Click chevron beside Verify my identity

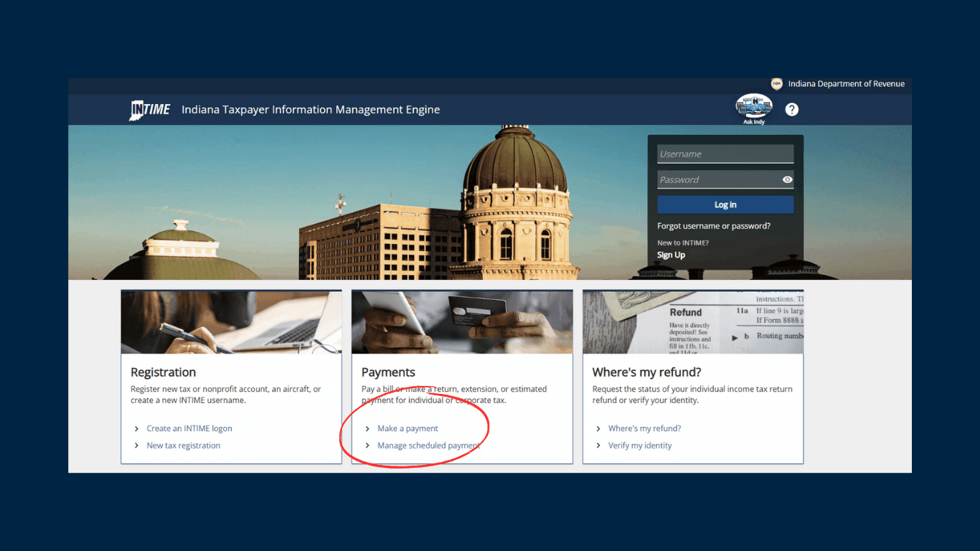click(x=598, y=446)
